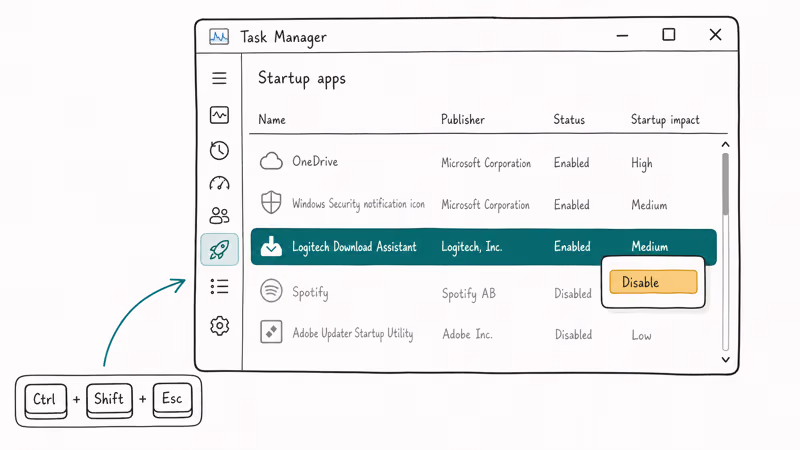Open the Processes page icon
Viewport: 800px width, 450px height.
point(219,115)
